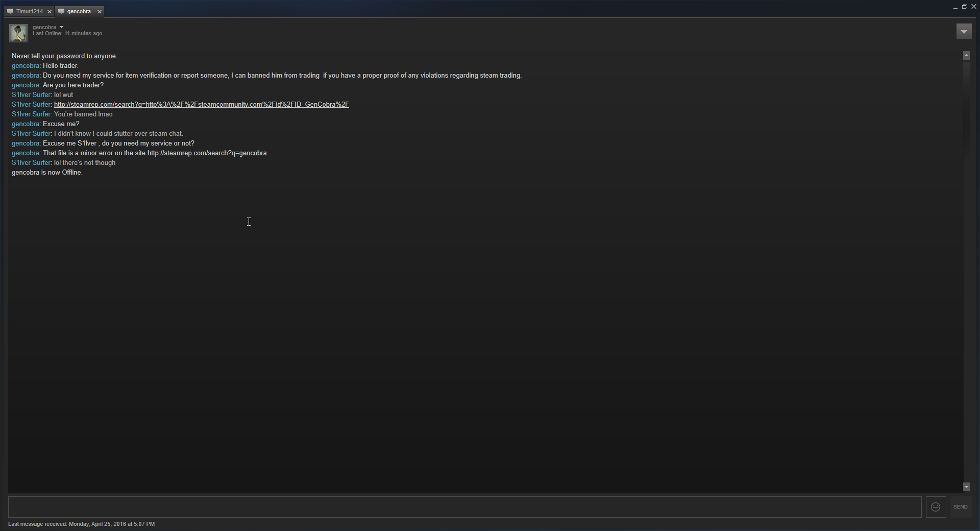Open the chat options dropdown at top right
Image resolution: width=980 pixels, height=531 pixels.
[x=964, y=32]
